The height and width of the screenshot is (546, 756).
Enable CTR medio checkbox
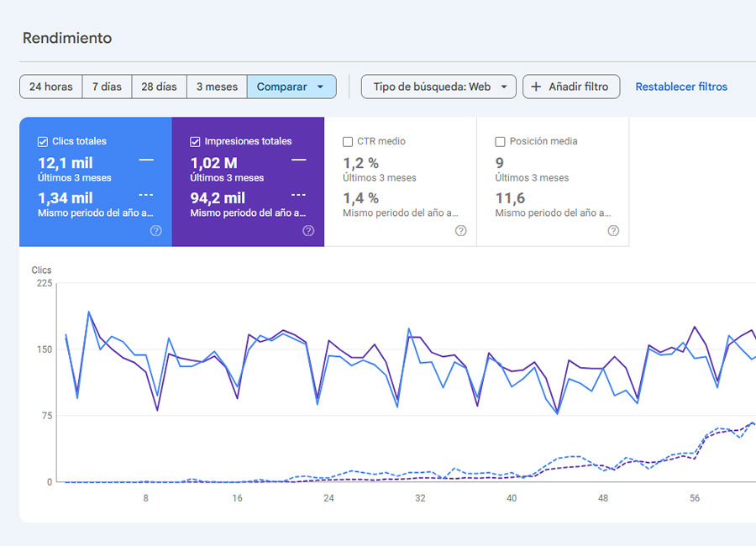348,142
